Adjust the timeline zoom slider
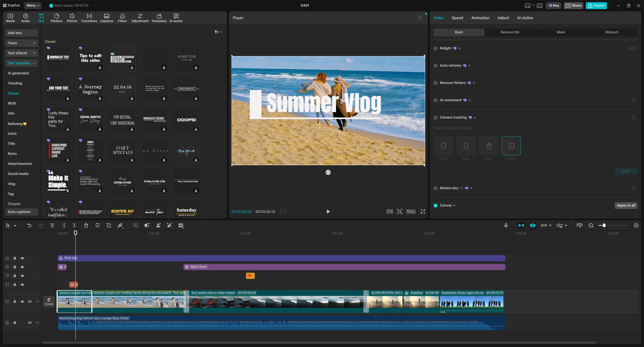 click(x=604, y=225)
